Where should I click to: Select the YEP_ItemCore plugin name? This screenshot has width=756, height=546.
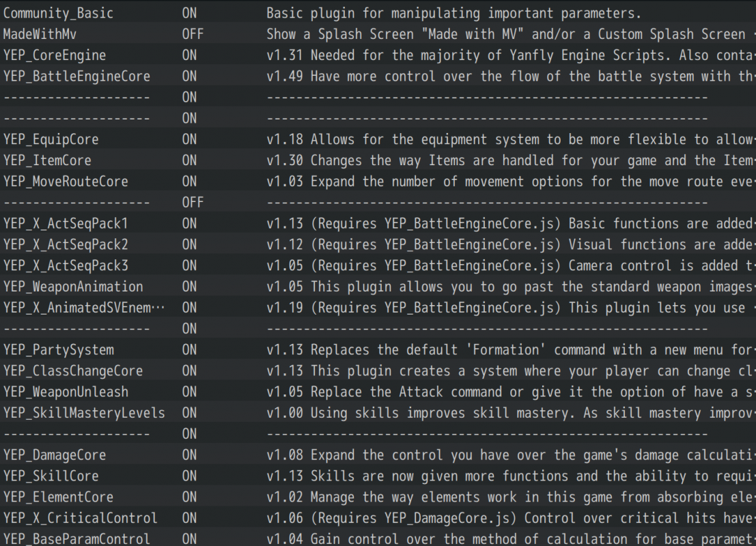[x=46, y=160]
